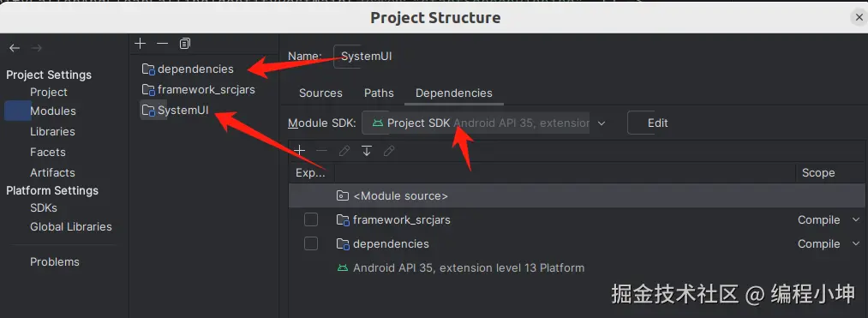Switch to the Sources tab
Viewport: 868px width, 318px height.
[x=320, y=93]
